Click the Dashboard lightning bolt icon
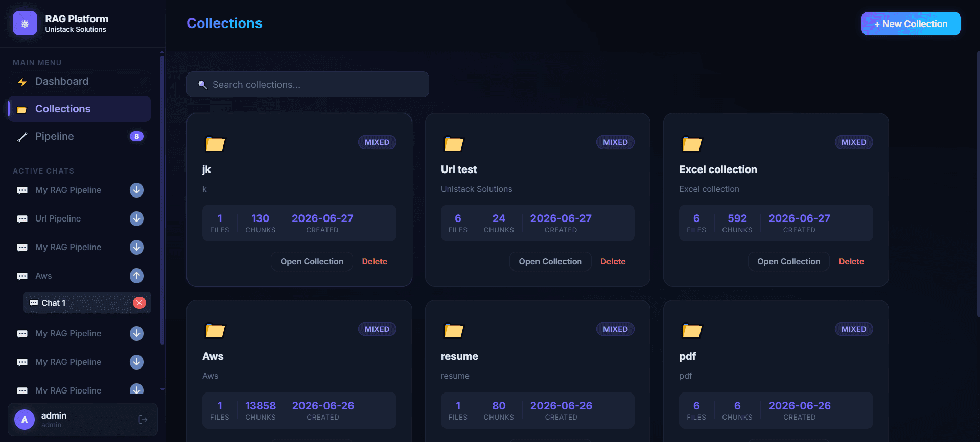 tap(22, 82)
